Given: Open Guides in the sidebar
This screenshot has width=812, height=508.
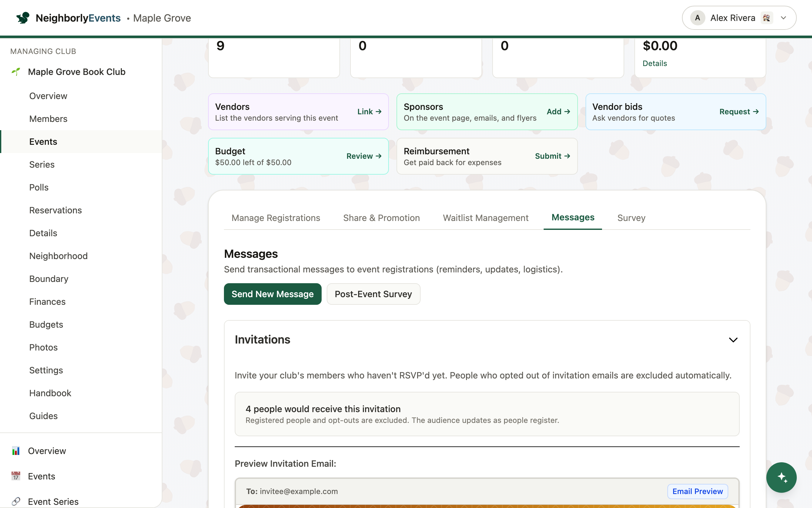Looking at the screenshot, I should [81, 416].
